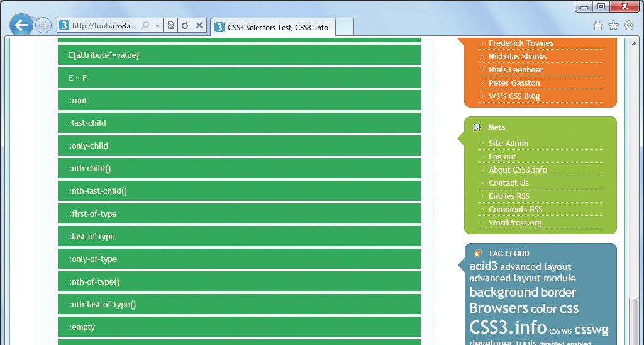Click the :first-of-type selector row
The width and height of the screenshot is (644, 345).
tap(240, 213)
